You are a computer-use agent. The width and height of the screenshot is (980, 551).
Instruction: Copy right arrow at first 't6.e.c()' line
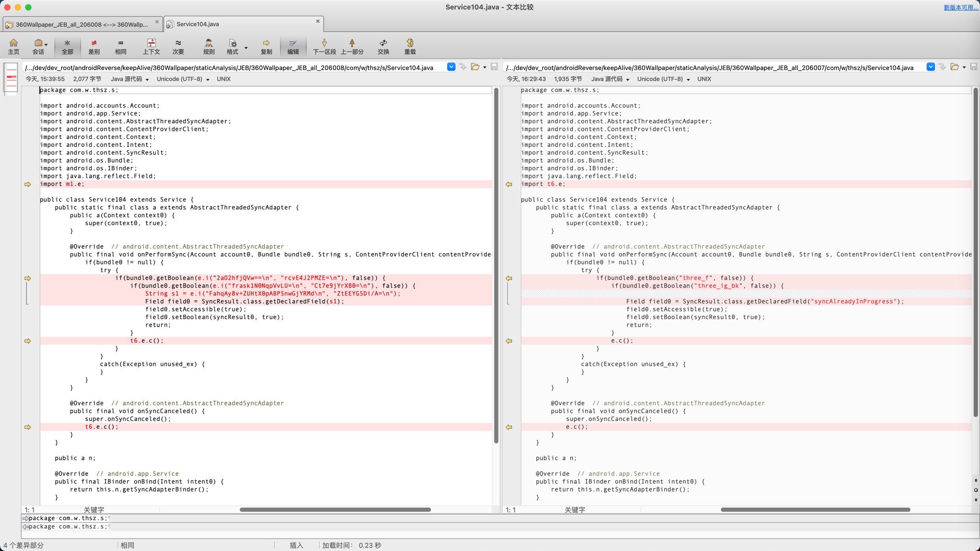28,341
